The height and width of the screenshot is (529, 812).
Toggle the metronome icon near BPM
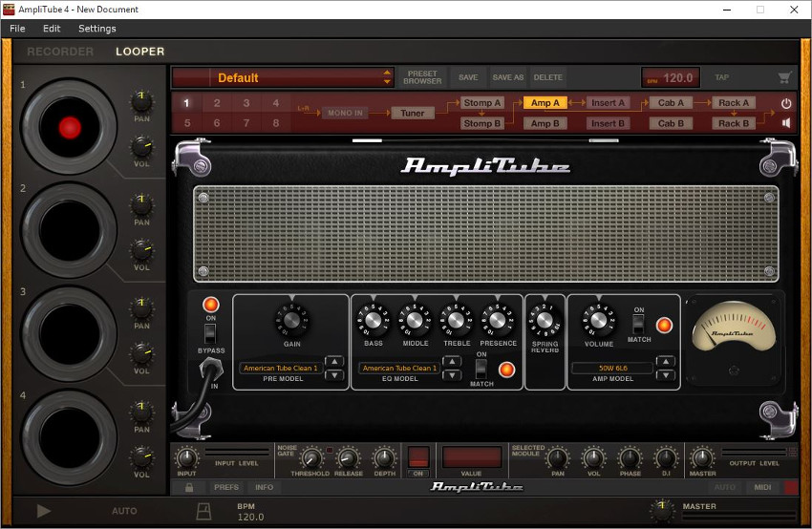point(203,510)
